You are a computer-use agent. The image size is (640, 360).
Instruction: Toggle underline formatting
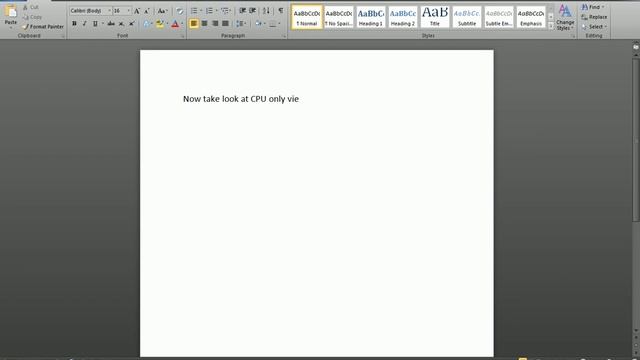click(x=95, y=24)
